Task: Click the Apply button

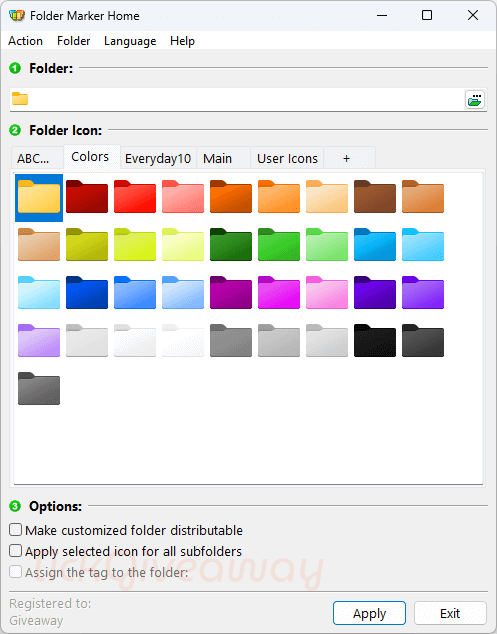Action: click(x=369, y=613)
